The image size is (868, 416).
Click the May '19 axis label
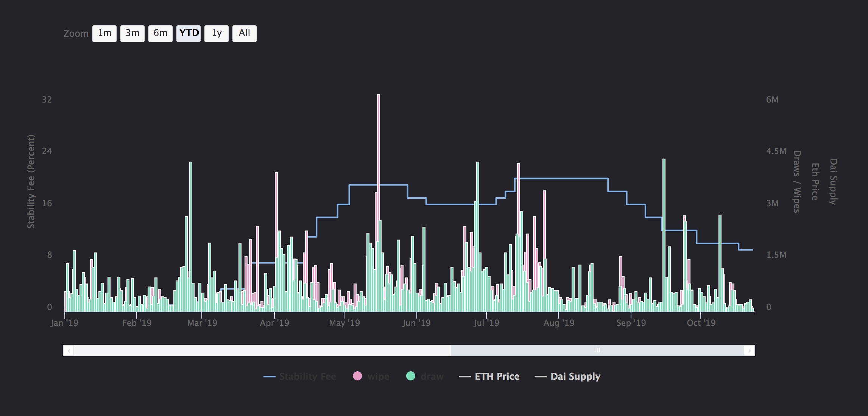[344, 323]
